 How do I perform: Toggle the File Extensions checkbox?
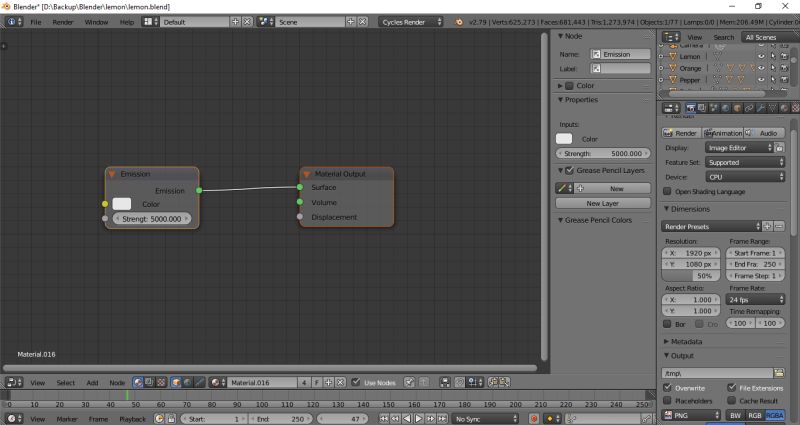coord(732,388)
